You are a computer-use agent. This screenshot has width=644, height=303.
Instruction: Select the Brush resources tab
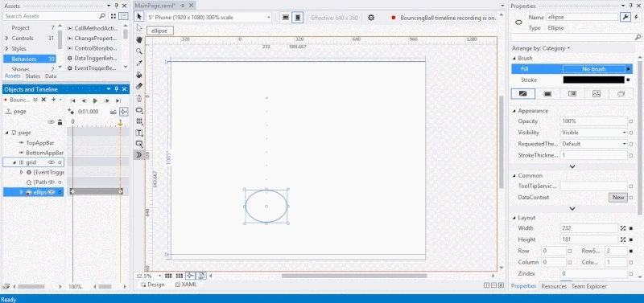point(621,94)
